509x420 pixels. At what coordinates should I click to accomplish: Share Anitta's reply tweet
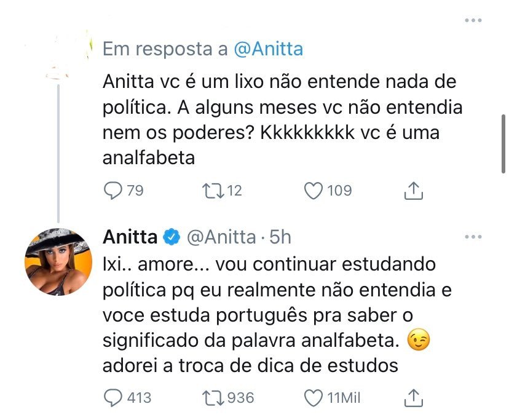414,398
